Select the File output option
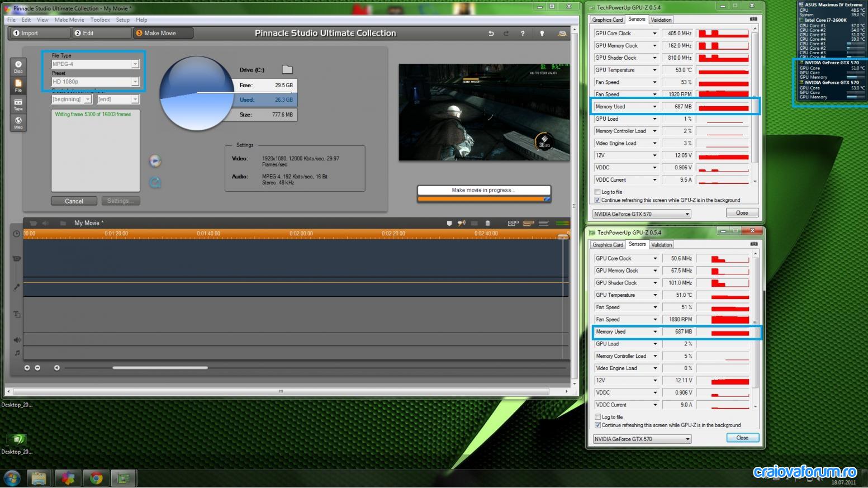Image resolution: width=868 pixels, height=488 pixels. tap(18, 85)
